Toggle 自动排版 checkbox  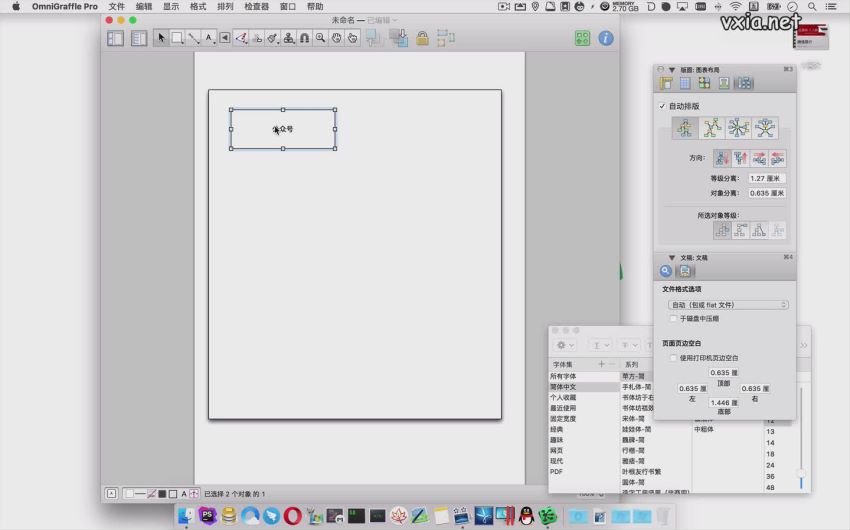(662, 106)
